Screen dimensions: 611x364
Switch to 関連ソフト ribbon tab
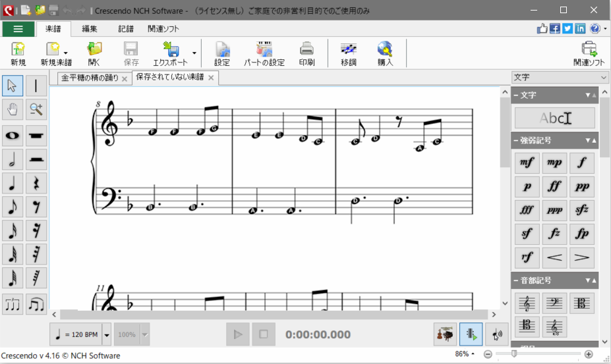(163, 29)
